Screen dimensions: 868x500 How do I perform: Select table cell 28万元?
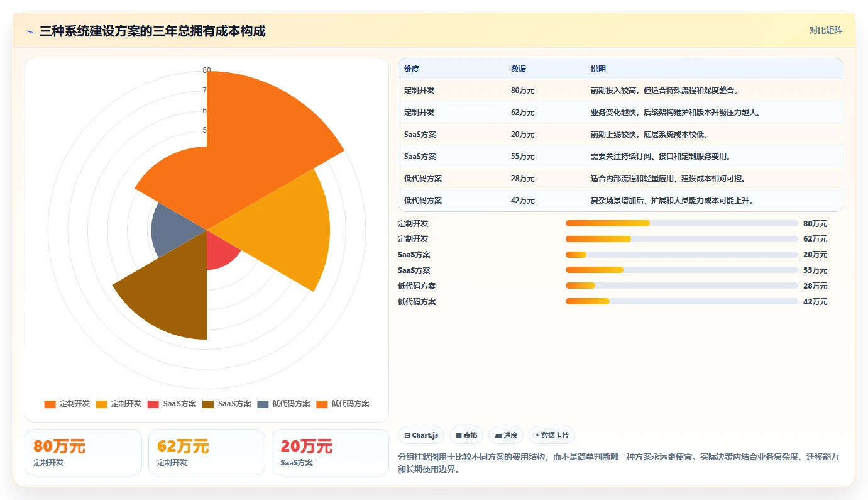[x=523, y=179]
